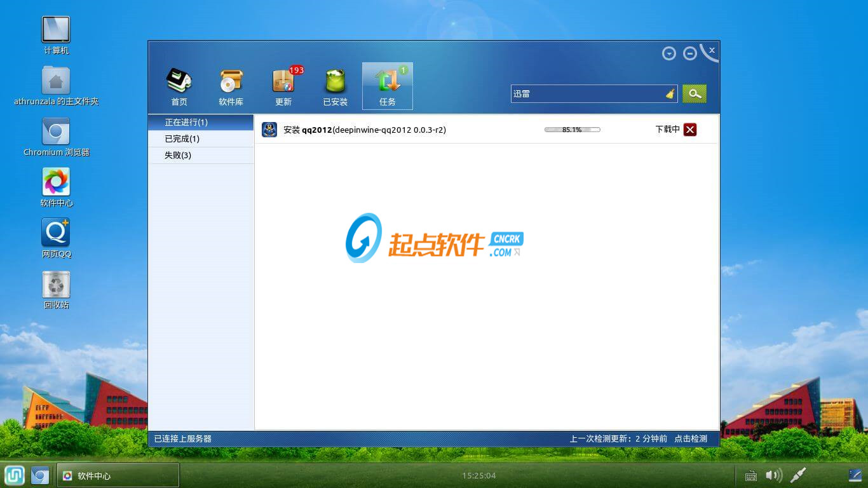868x488 pixels.
Task: Open the 首页 home section
Action: [179, 87]
